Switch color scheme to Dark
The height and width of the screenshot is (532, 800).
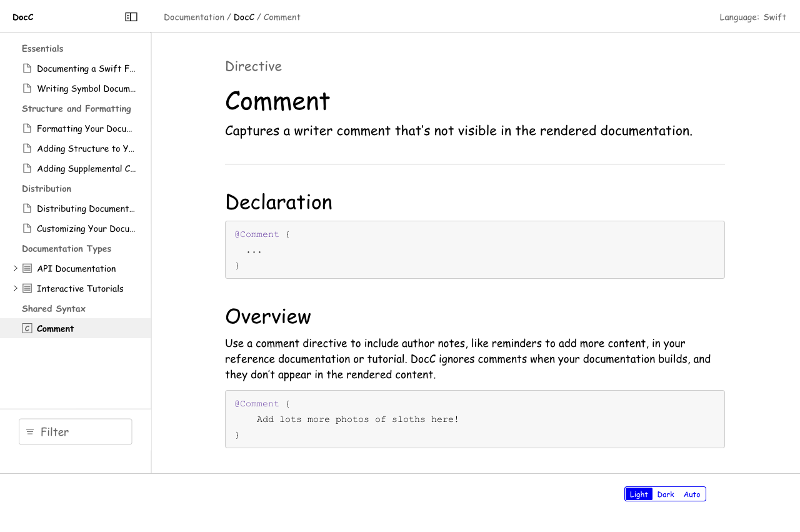click(666, 494)
